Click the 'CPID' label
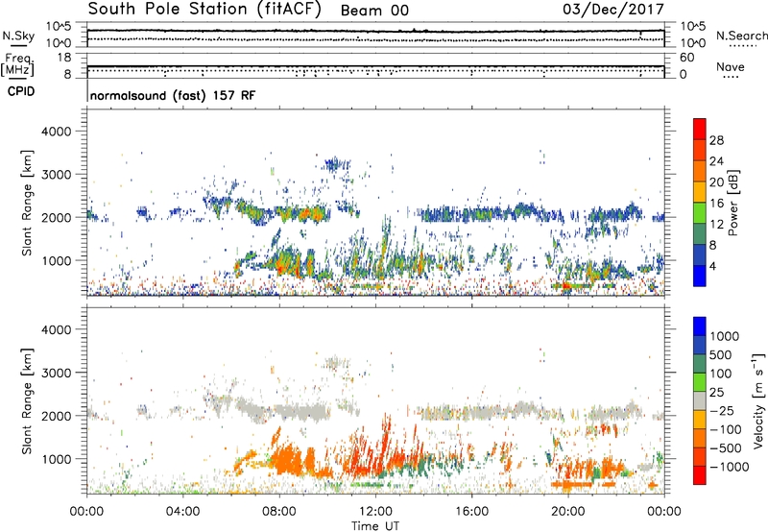 click(21, 91)
